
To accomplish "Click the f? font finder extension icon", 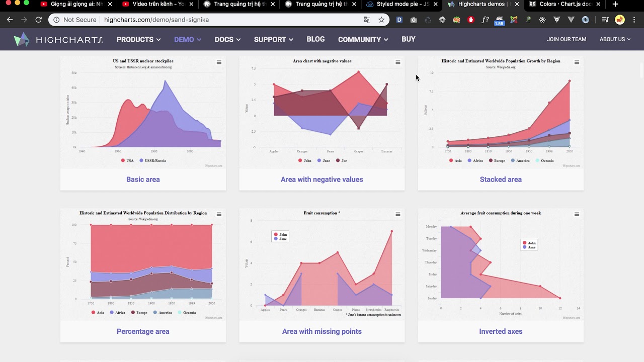I will pos(485,20).
